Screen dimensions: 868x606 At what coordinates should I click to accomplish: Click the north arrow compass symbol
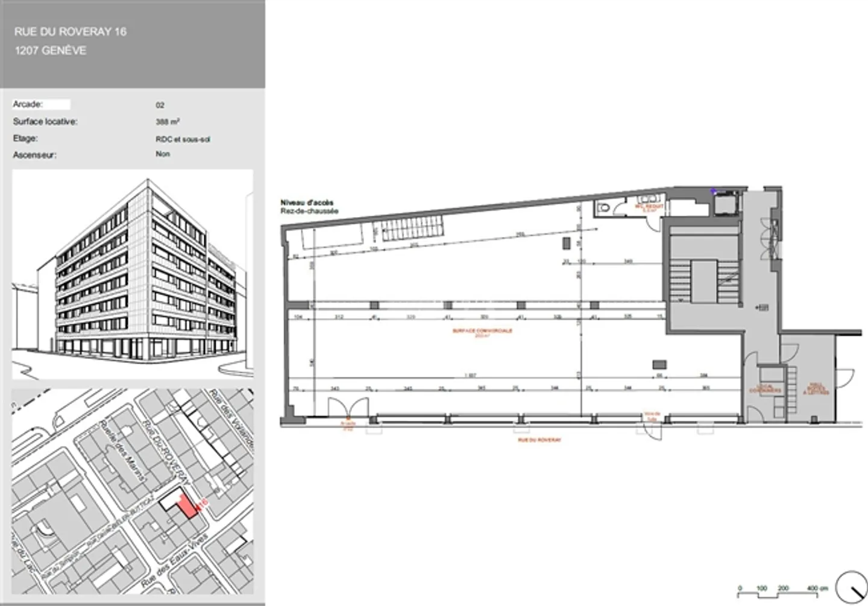pyautogui.click(x=852, y=587)
